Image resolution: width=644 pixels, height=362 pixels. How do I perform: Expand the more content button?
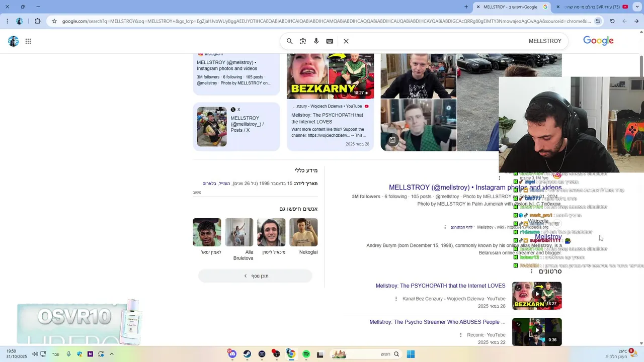[x=255, y=276]
